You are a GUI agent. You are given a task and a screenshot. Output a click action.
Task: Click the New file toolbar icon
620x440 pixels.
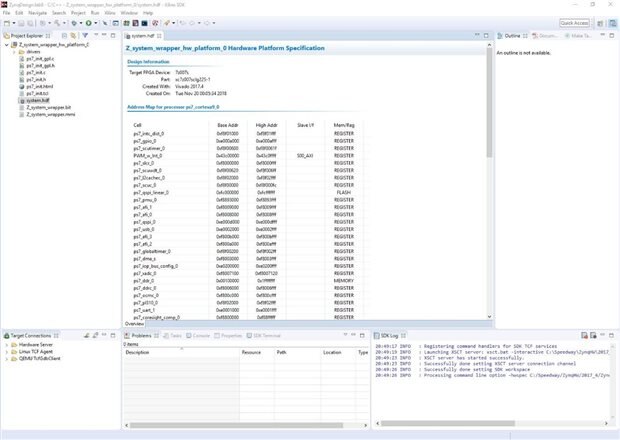(7, 22)
